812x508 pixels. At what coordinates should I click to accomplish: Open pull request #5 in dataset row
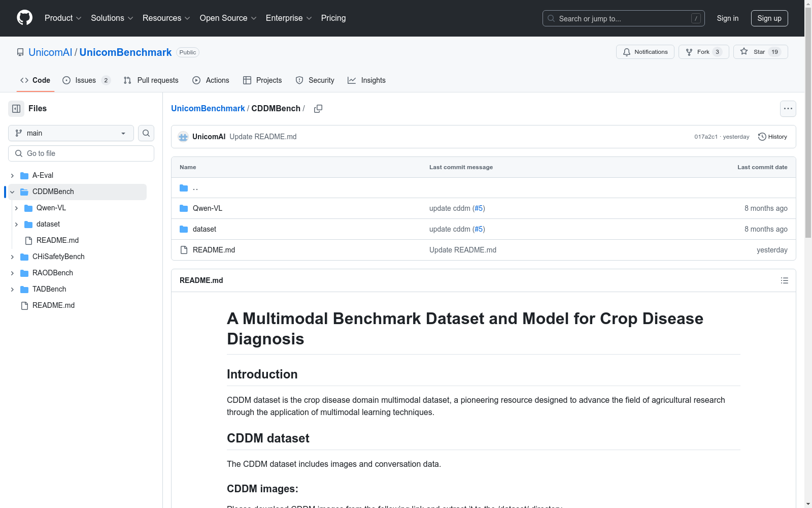tap(479, 229)
